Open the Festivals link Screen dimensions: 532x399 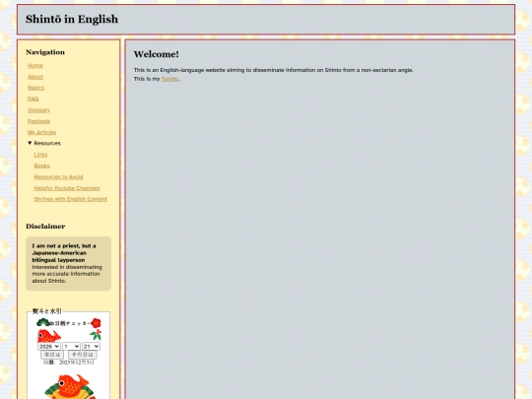(38, 121)
